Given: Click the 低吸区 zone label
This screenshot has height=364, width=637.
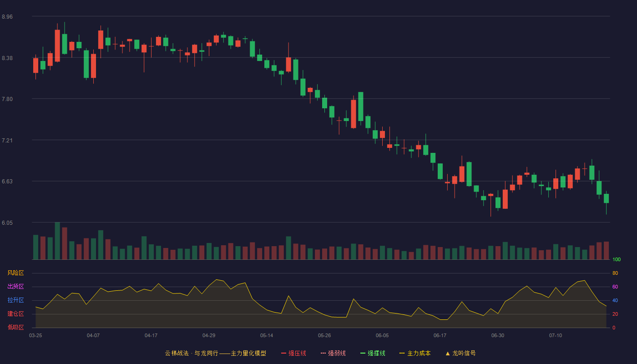Looking at the screenshot, I should (x=15, y=327).
